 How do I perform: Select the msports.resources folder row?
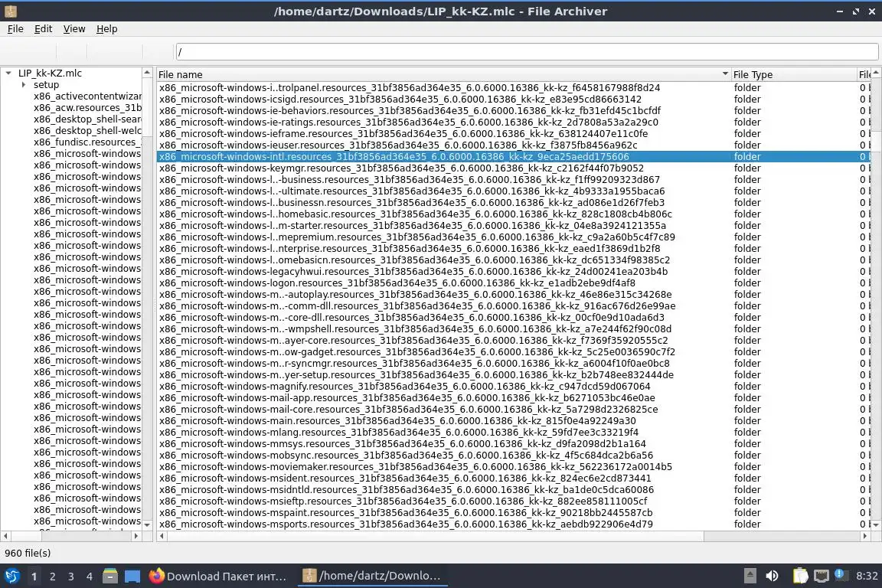[x=514, y=524]
